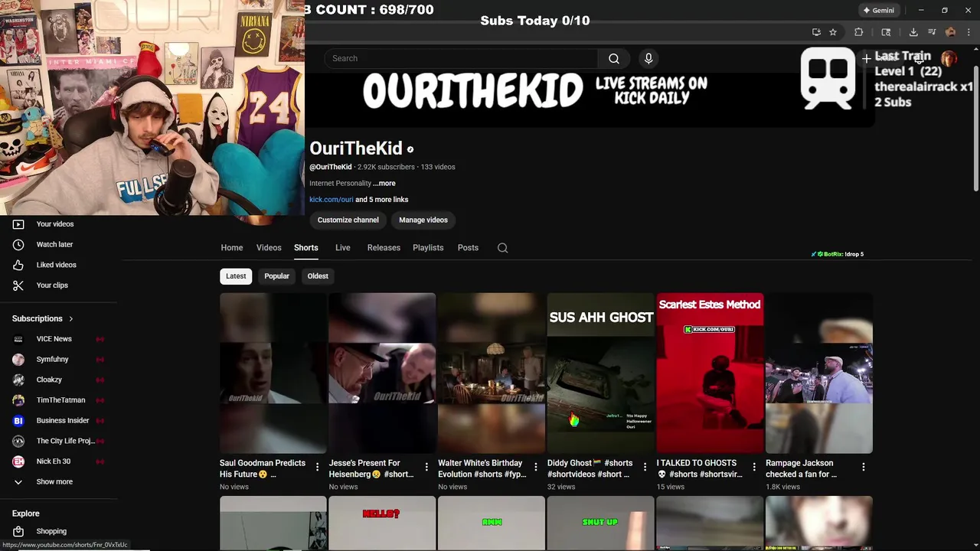Activate voice search microphone
Viewport: 980px width, 551px height.
648,58
